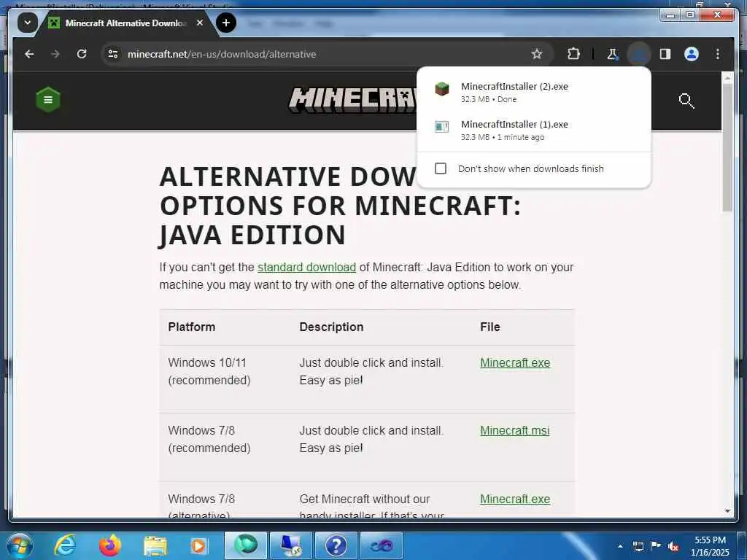Click the page scrollbar thumb
Screen dimensions: 747x560
tap(727, 149)
